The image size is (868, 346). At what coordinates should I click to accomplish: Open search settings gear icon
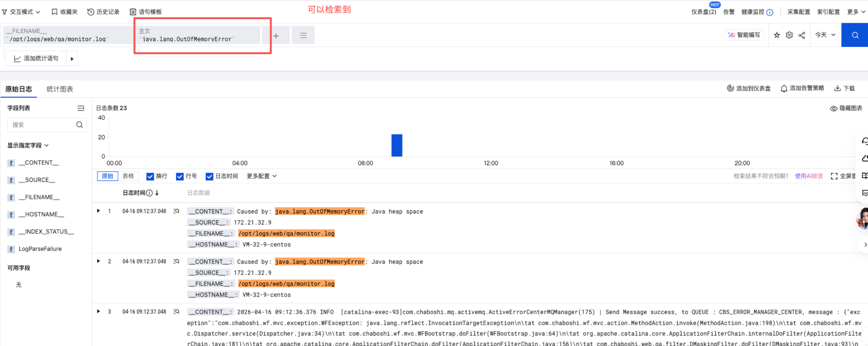(789, 35)
